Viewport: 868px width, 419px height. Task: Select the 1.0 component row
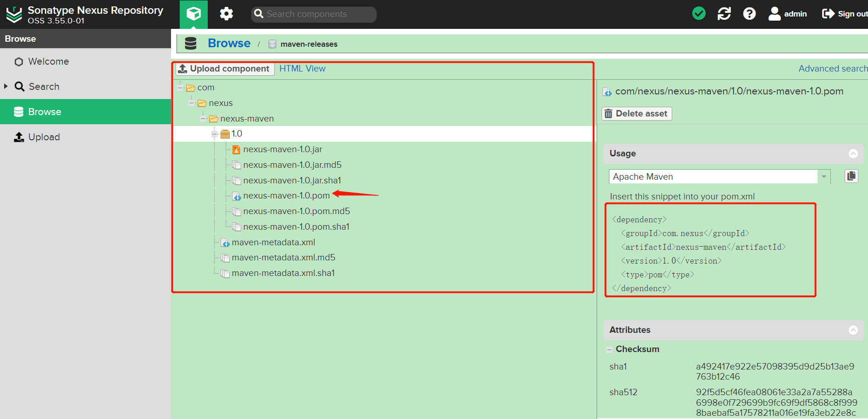383,134
